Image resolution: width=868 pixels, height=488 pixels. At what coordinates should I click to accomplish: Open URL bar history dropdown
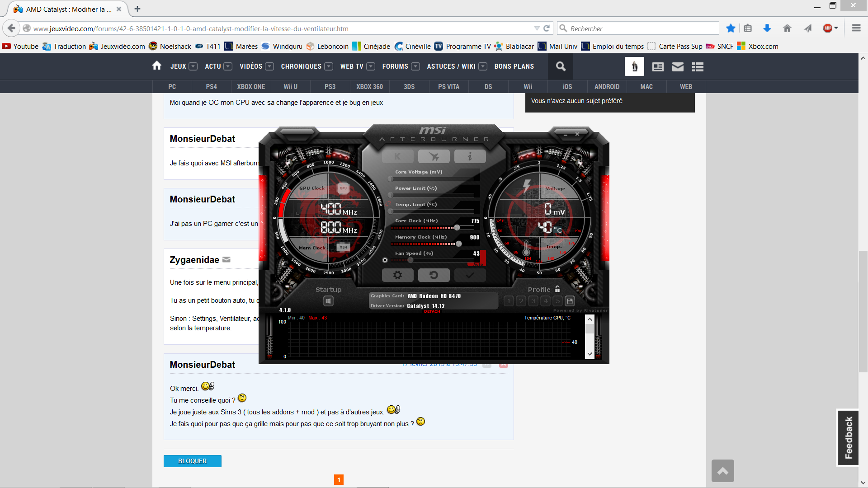click(537, 28)
